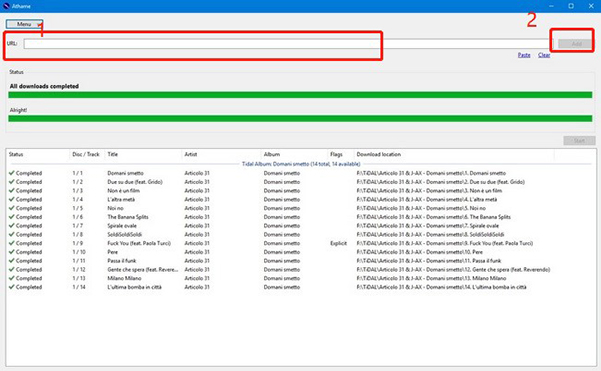Click the Artist cell of track 1 / 5

coord(197,208)
